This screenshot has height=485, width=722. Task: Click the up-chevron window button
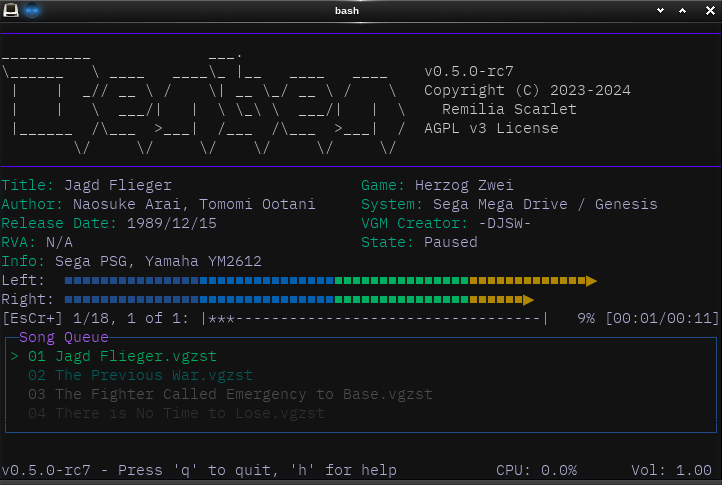(682, 11)
